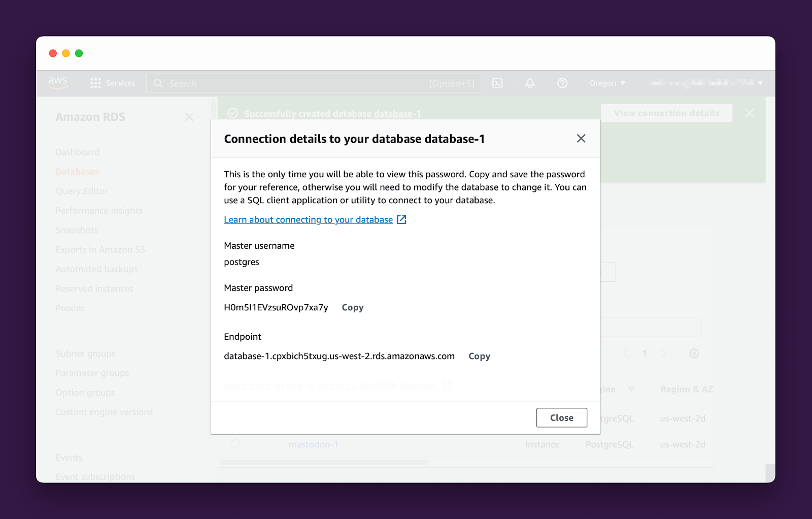Open the table settings gear icon
The image size is (812, 519).
(x=694, y=353)
